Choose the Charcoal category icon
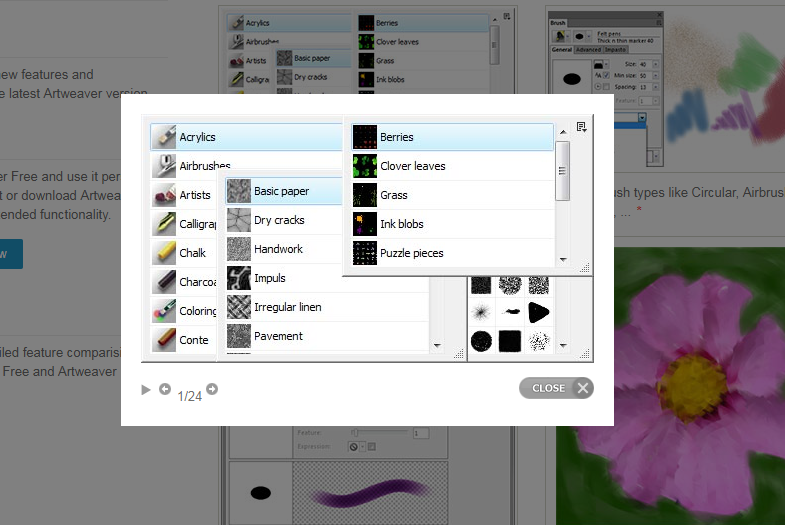The image size is (785, 525). tap(164, 282)
